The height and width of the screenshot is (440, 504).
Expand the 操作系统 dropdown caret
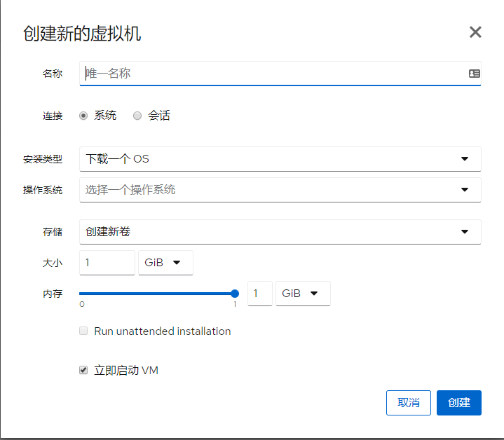[465, 189]
